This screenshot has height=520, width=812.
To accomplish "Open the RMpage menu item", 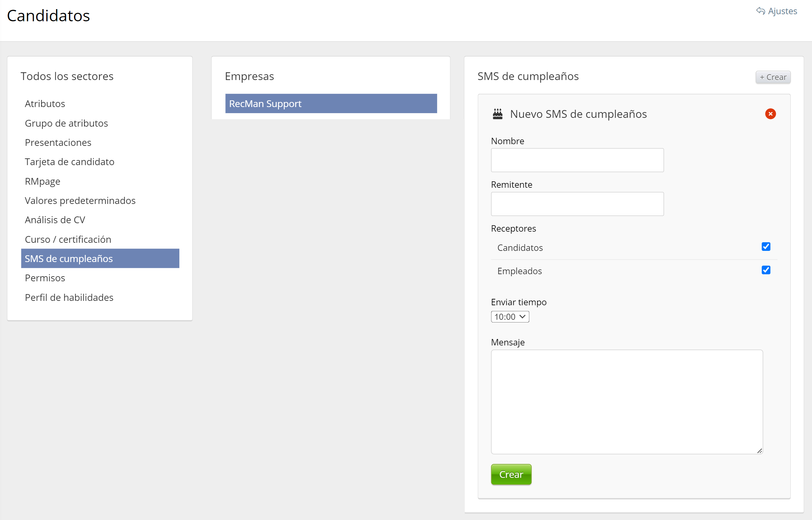I will 43,181.
